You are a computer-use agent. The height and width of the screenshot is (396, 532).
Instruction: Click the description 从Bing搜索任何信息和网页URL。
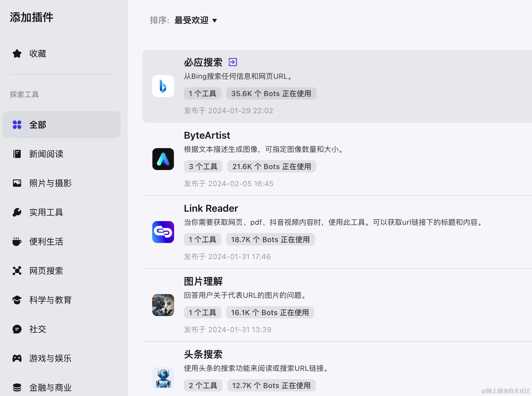(x=238, y=76)
